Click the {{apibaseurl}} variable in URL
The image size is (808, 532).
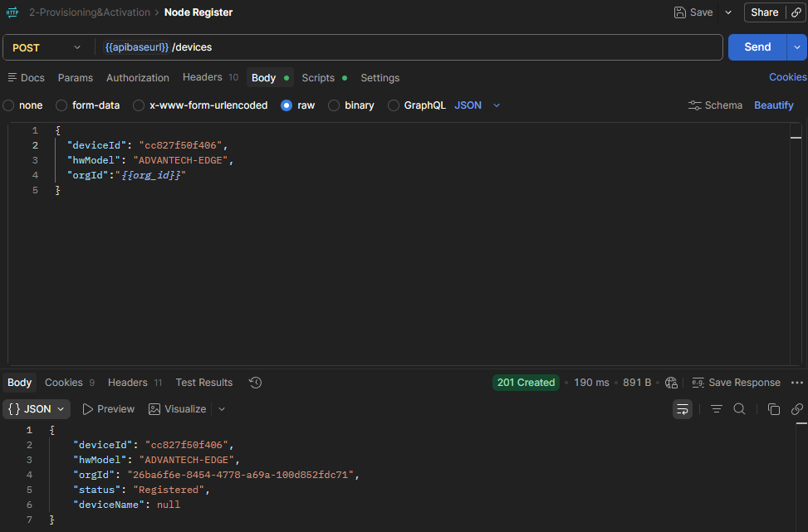(x=136, y=47)
